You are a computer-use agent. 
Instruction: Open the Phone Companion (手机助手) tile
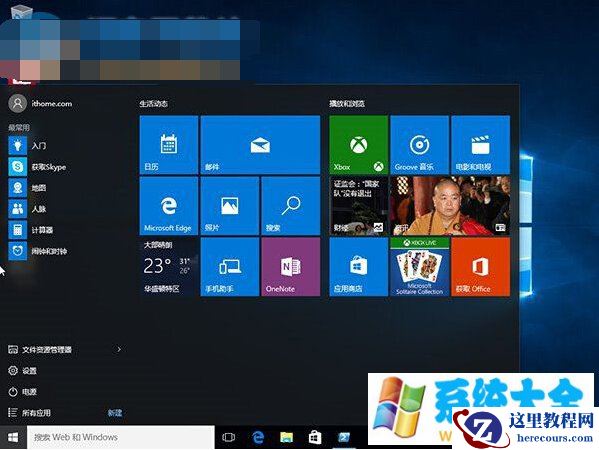pyautogui.click(x=230, y=267)
